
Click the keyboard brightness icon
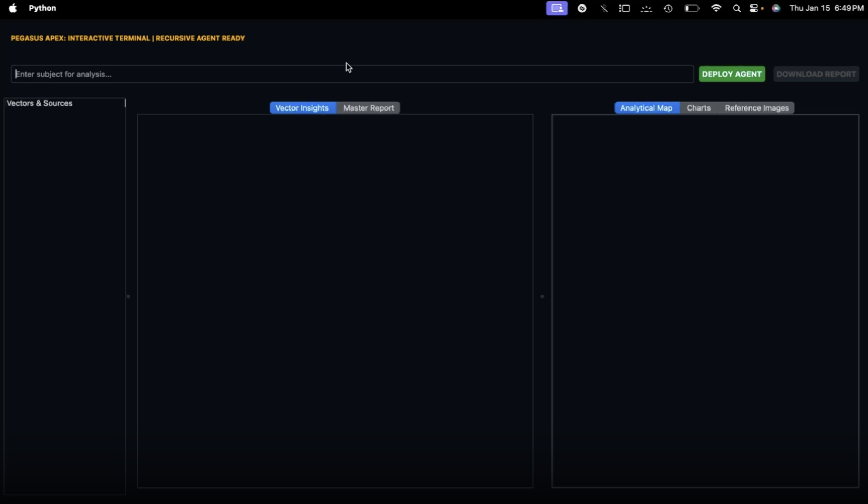(646, 8)
